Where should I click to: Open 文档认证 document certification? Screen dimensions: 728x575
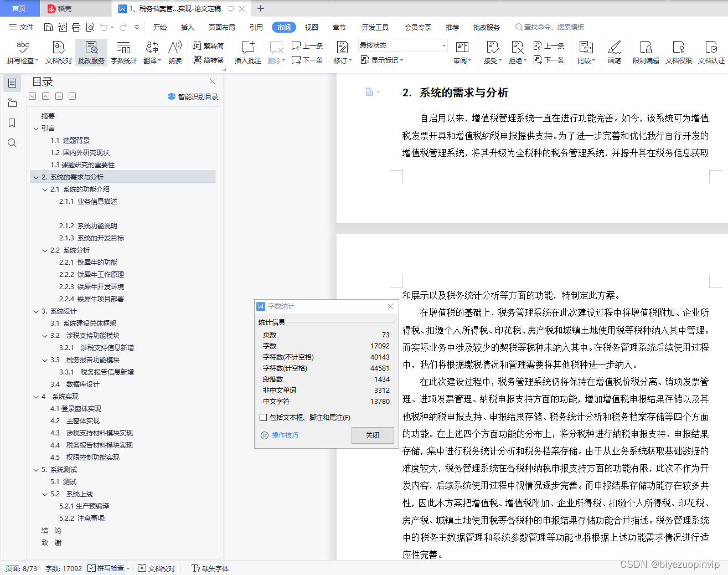(711, 53)
